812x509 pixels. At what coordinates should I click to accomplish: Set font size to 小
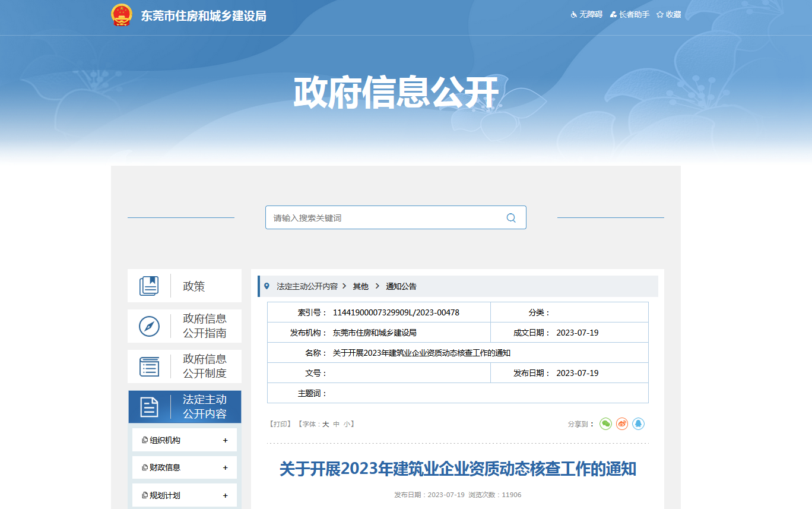[x=347, y=424]
